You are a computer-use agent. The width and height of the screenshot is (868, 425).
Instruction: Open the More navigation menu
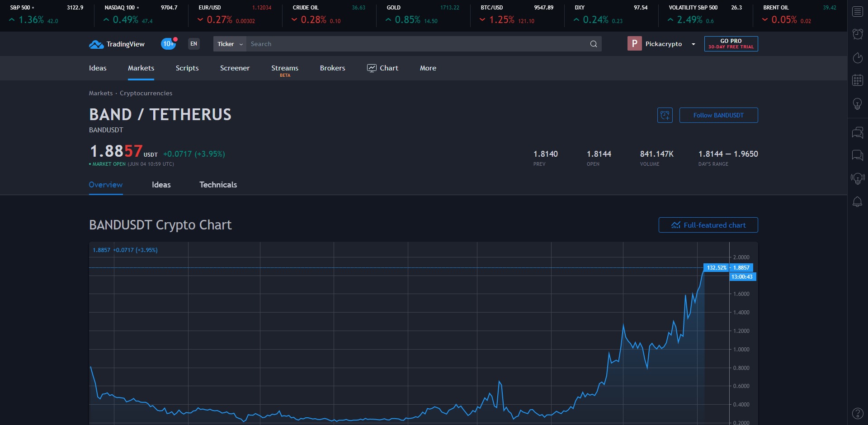(x=428, y=68)
